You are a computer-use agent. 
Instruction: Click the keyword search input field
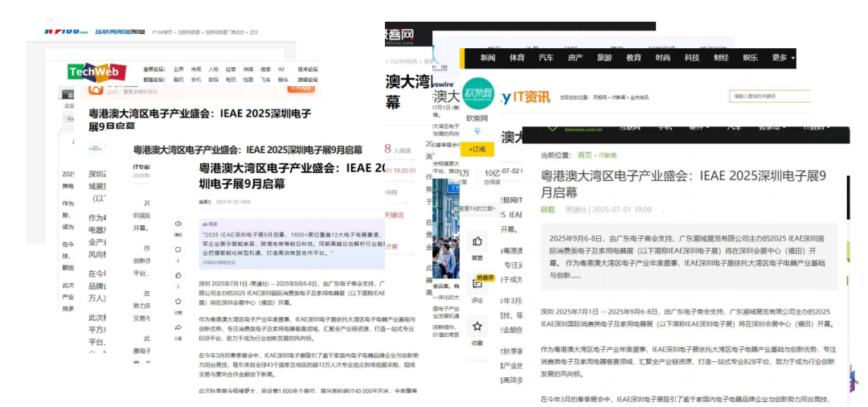tap(768, 97)
